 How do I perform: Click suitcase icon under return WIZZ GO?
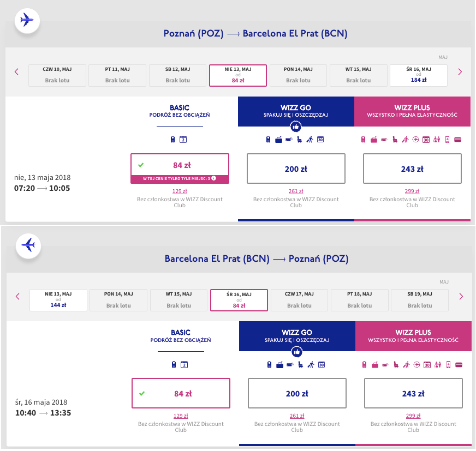click(280, 364)
